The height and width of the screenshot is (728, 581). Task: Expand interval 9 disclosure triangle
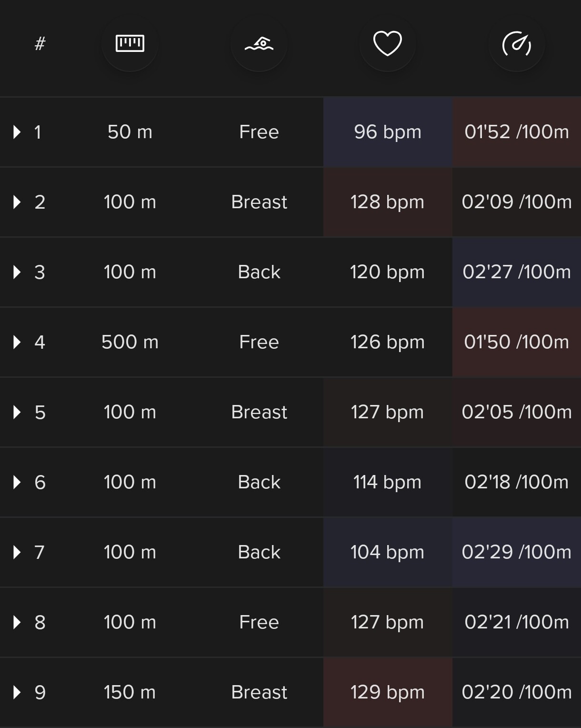(x=17, y=692)
